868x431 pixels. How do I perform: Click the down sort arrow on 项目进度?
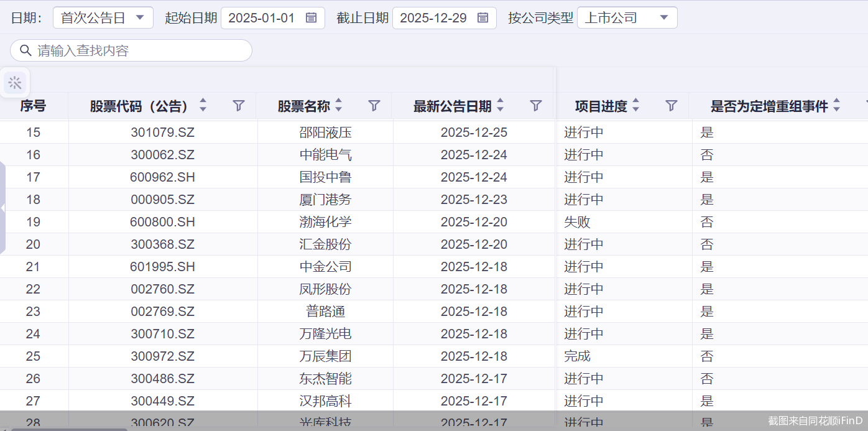635,109
